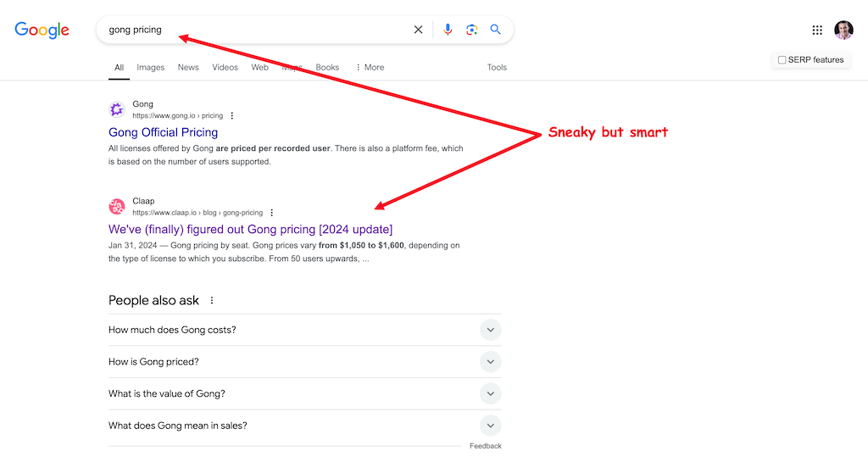Open the More search filters dropdown
Screen dimensions: 868x462
tap(370, 68)
